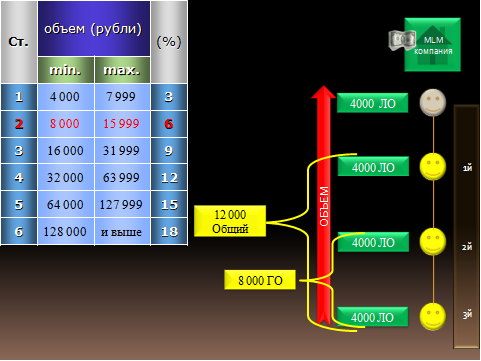The width and height of the screenshot is (481, 361).
Task: Click the yellow smiley at level 1й
Action: click(433, 166)
